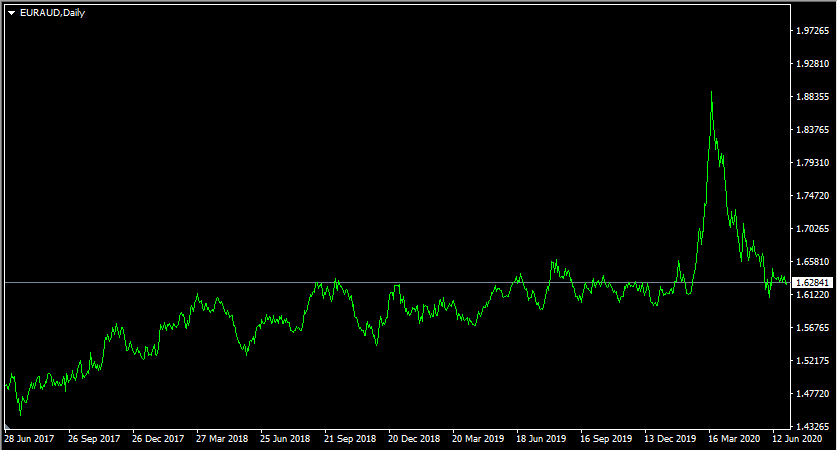Select the EURAUD,Daily chart title
Screen dimensions: 838x450
click(x=52, y=13)
